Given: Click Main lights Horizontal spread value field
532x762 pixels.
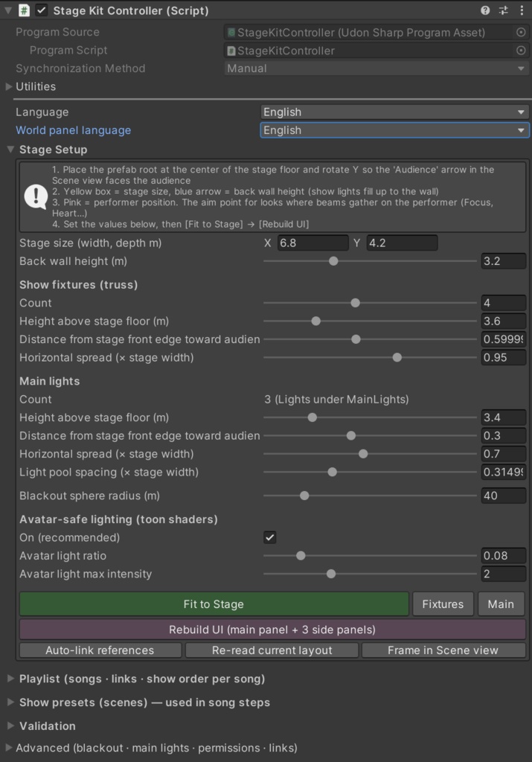Looking at the screenshot, I should pyautogui.click(x=503, y=454).
